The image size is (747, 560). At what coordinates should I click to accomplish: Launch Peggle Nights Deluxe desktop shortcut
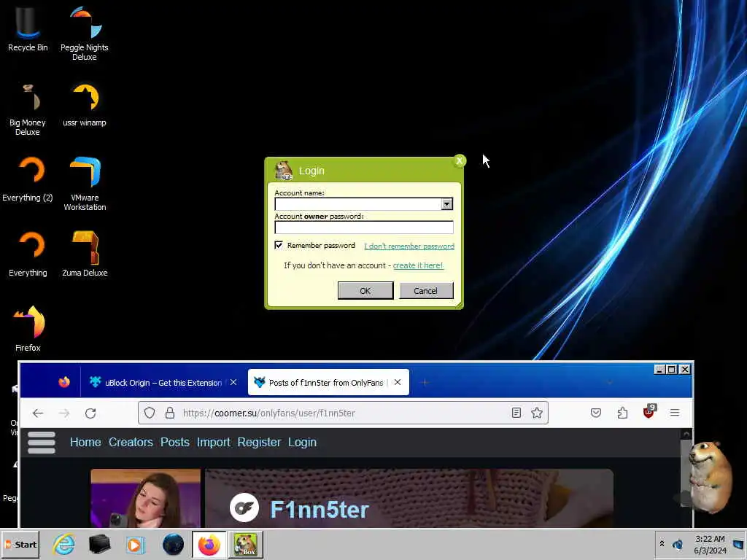[85, 34]
